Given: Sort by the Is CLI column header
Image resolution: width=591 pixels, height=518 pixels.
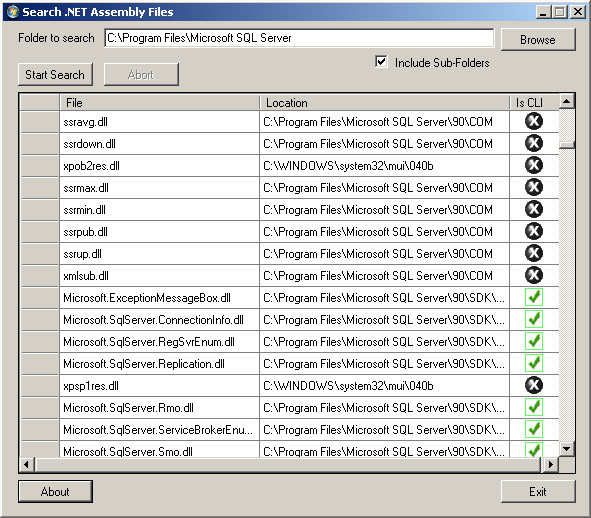Looking at the screenshot, I should point(534,103).
